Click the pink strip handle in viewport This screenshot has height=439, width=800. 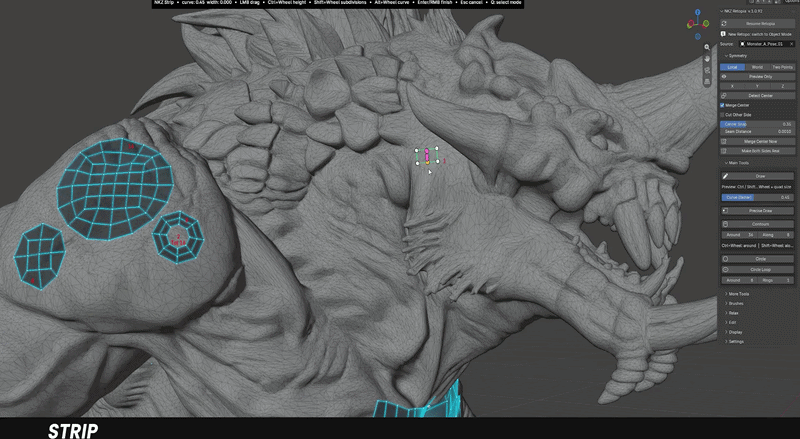pyautogui.click(x=427, y=155)
